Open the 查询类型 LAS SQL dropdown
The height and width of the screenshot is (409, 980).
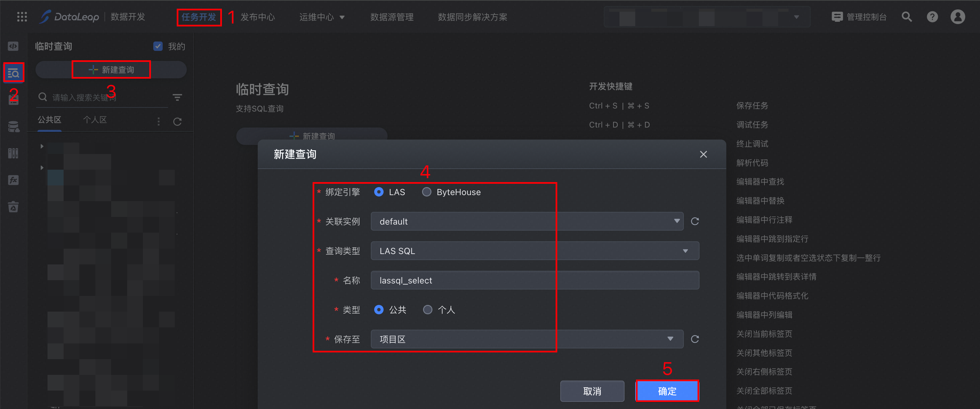(x=535, y=251)
